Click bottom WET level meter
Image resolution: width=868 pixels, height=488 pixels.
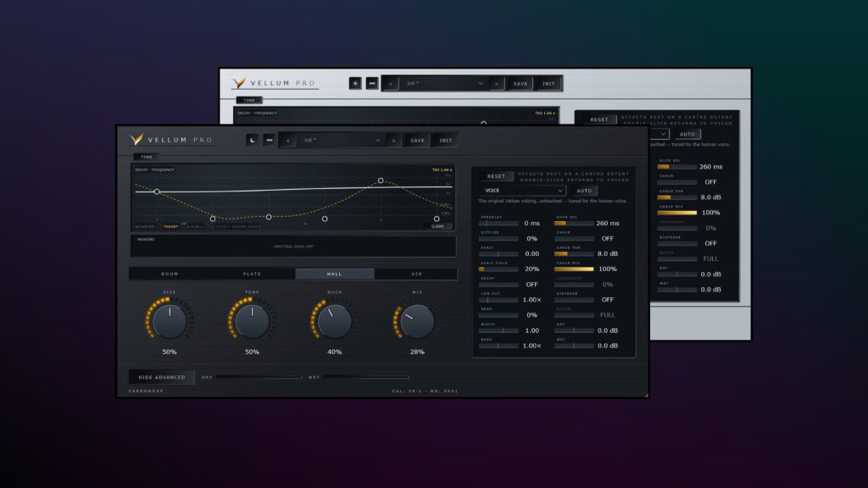[x=366, y=377]
